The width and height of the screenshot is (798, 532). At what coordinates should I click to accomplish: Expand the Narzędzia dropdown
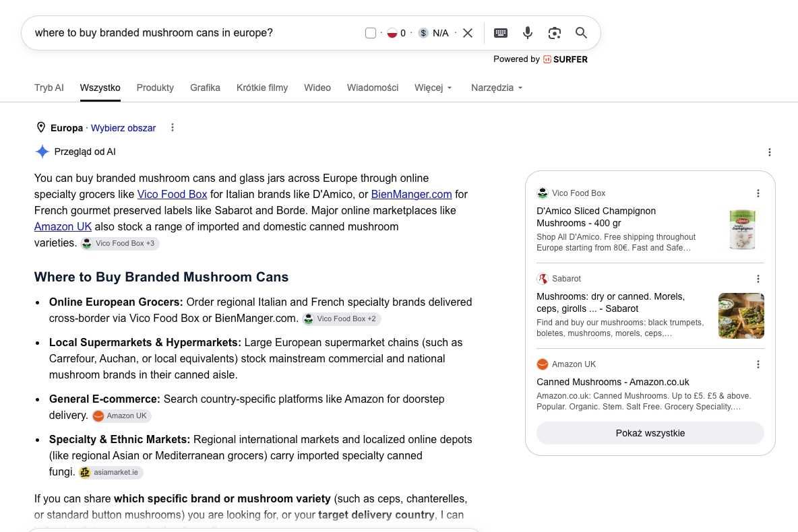coord(497,88)
